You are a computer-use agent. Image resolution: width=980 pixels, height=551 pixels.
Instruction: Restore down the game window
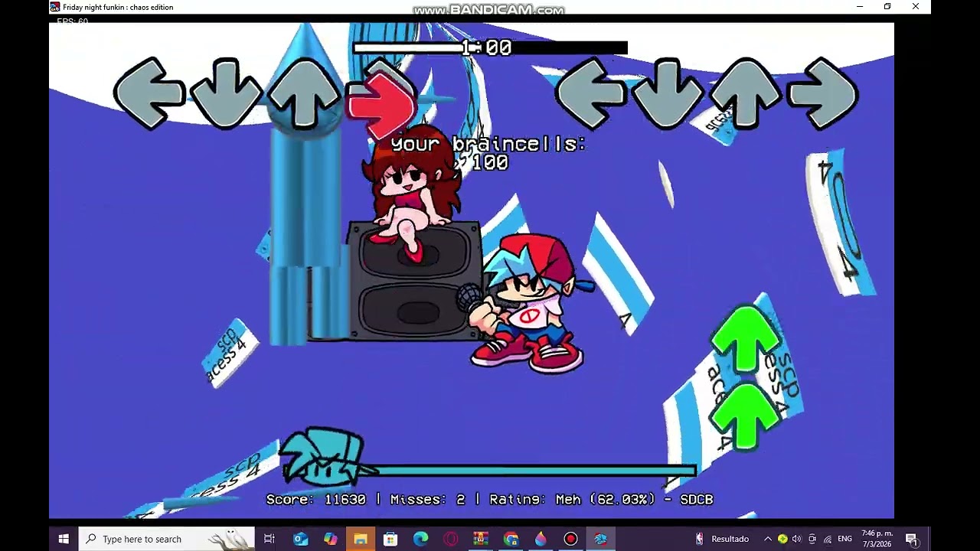coord(887,7)
